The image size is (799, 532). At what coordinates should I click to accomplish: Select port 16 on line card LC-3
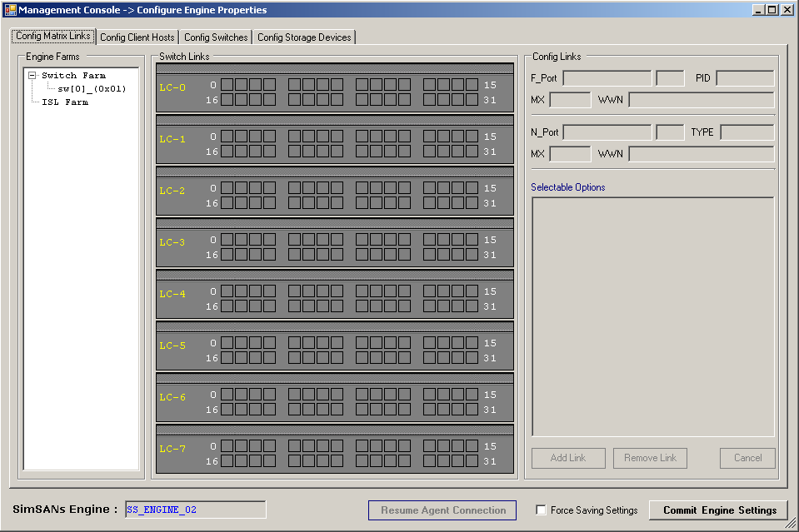point(227,255)
